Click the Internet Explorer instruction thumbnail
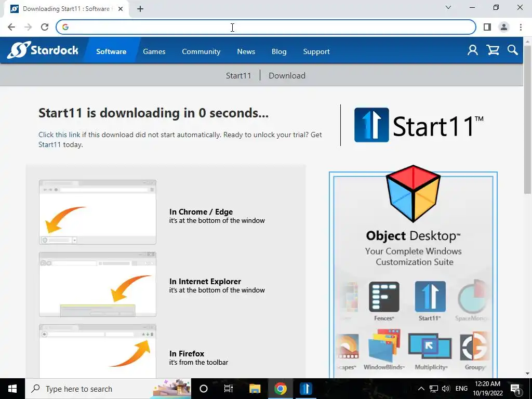This screenshot has height=399, width=532. (x=98, y=284)
